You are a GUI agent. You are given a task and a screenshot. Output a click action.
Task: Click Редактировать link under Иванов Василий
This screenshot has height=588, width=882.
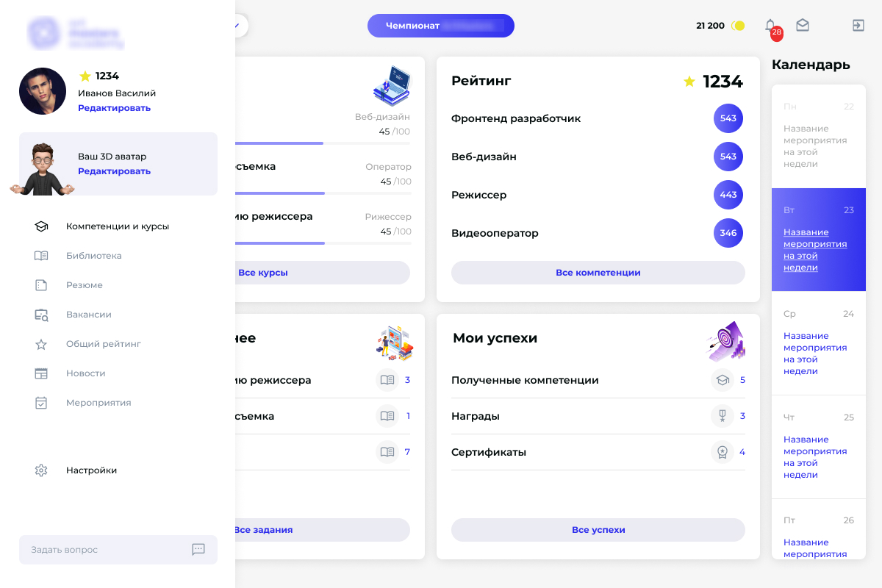click(114, 108)
